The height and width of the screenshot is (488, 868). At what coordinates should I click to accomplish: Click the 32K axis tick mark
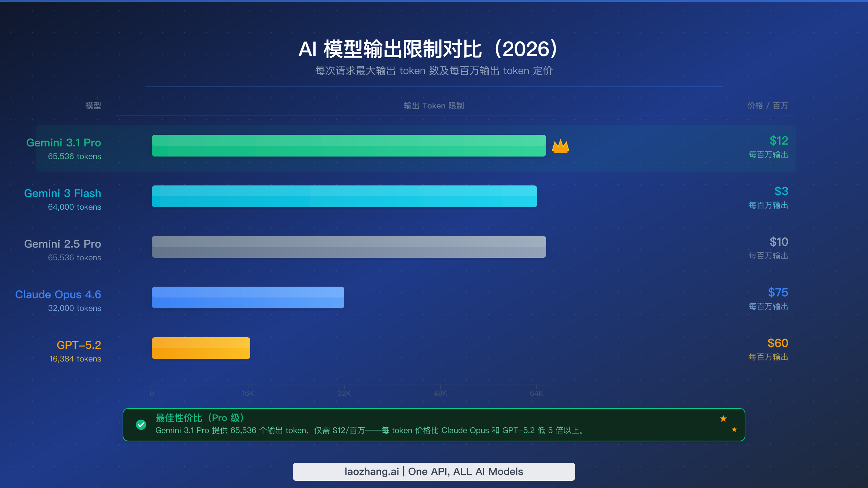pos(344,393)
